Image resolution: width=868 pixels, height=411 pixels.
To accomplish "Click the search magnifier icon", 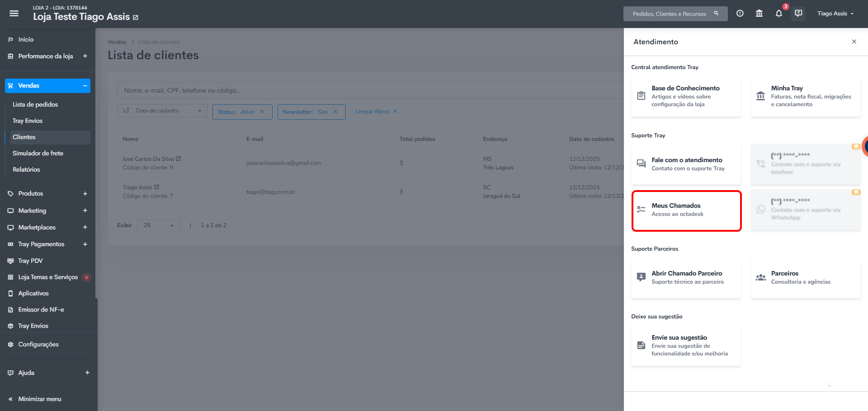I will [x=716, y=14].
